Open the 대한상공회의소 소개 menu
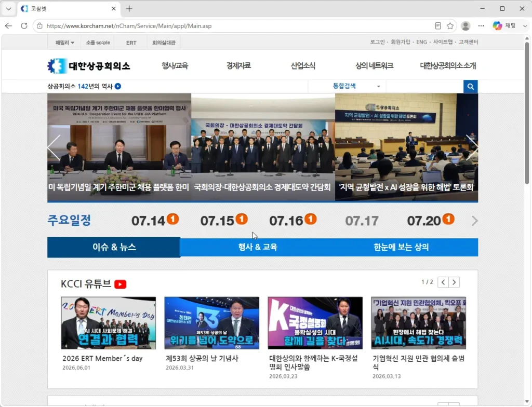The width and height of the screenshot is (532, 407). [x=448, y=65]
